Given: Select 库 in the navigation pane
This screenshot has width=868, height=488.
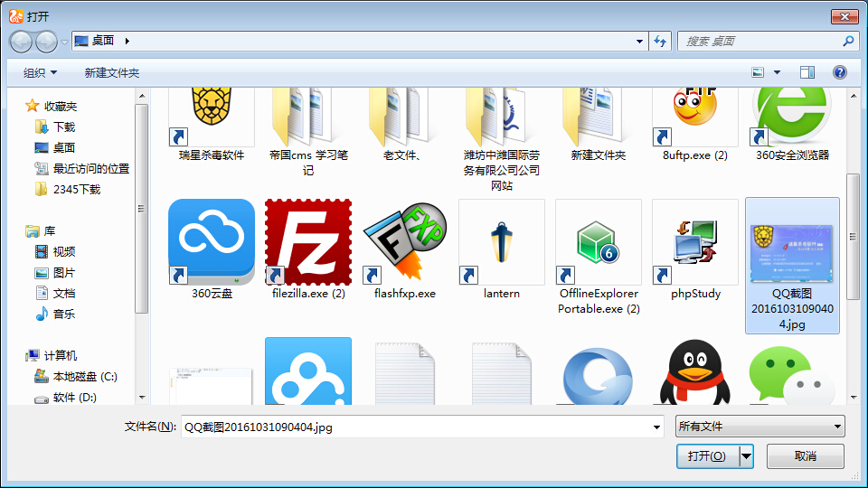Looking at the screenshot, I should point(50,230).
